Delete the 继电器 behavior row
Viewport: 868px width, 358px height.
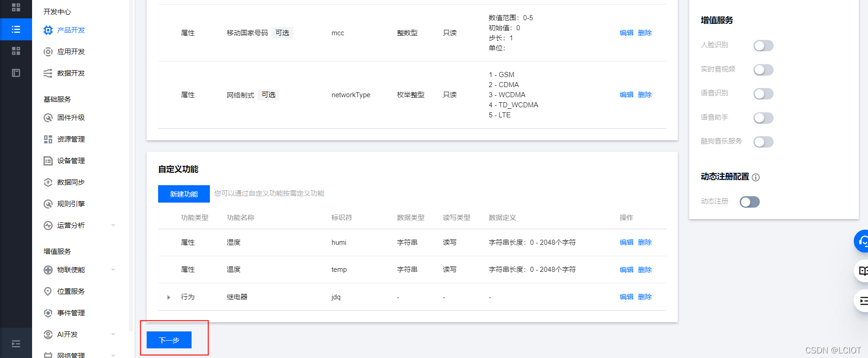click(x=645, y=297)
